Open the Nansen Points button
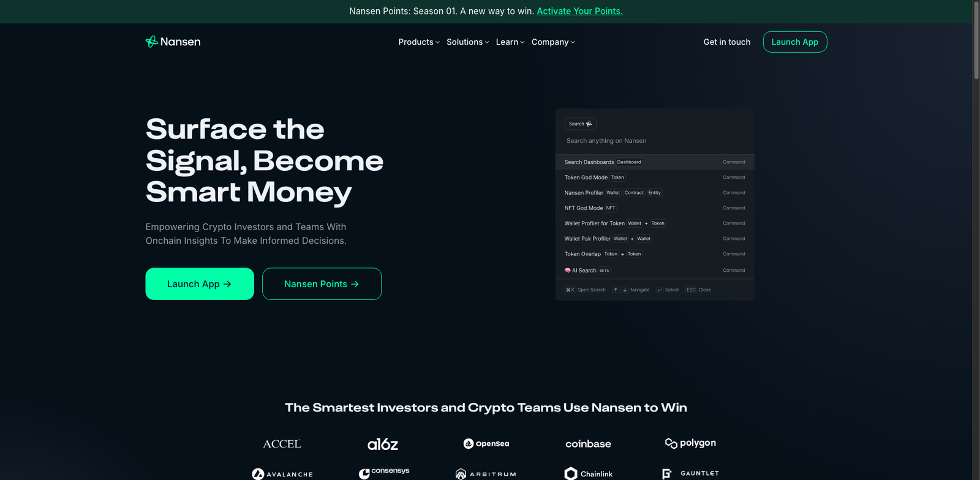The width and height of the screenshot is (980, 480). click(322, 284)
